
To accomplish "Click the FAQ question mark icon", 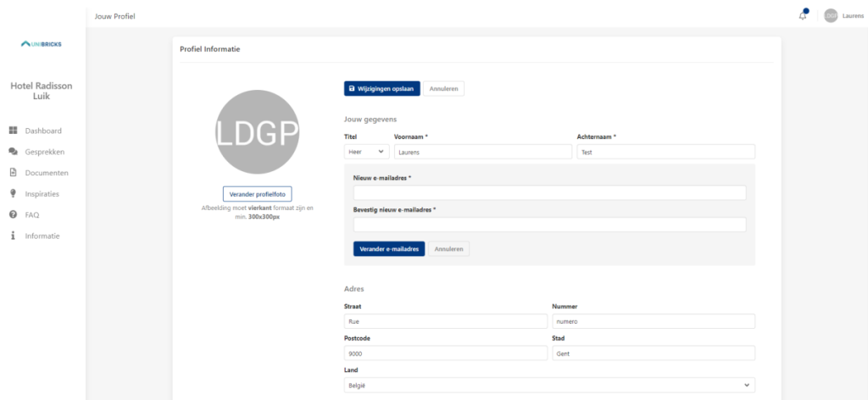I will [x=14, y=215].
